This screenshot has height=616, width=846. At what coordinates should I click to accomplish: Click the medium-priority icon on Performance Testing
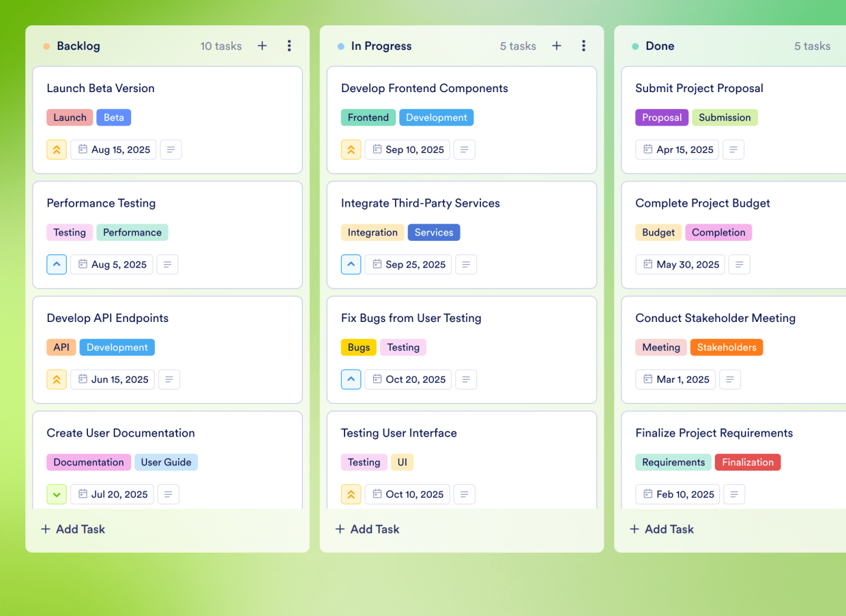pyautogui.click(x=57, y=264)
